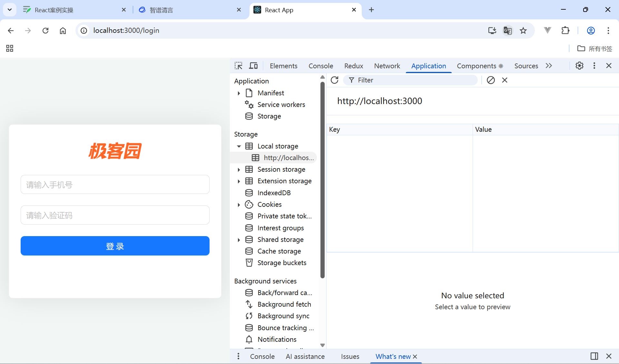
Task: Collapse the Local storage tree node
Action: [239, 146]
